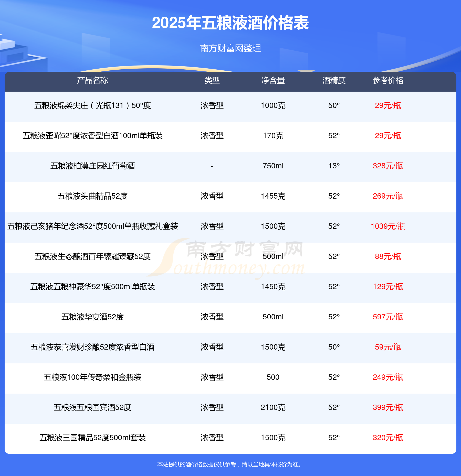Click the price 59元/瓶
This screenshot has height=476, width=461.
388,347
